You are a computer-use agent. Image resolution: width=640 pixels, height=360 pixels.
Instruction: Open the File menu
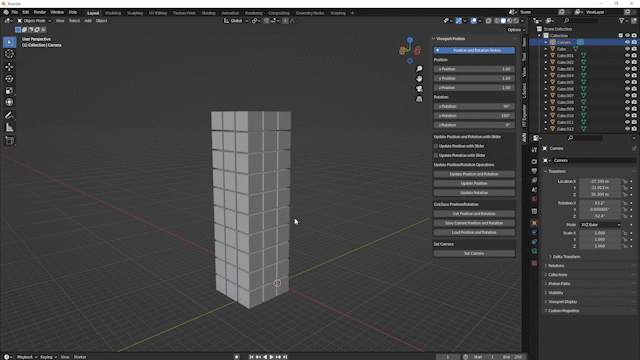coord(15,12)
